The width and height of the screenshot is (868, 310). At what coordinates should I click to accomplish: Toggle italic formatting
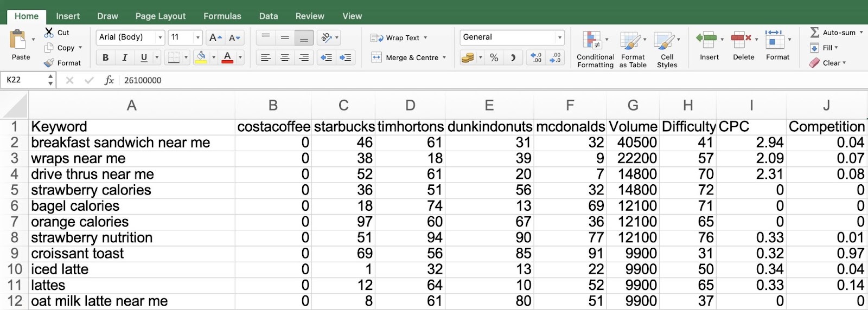tap(125, 57)
